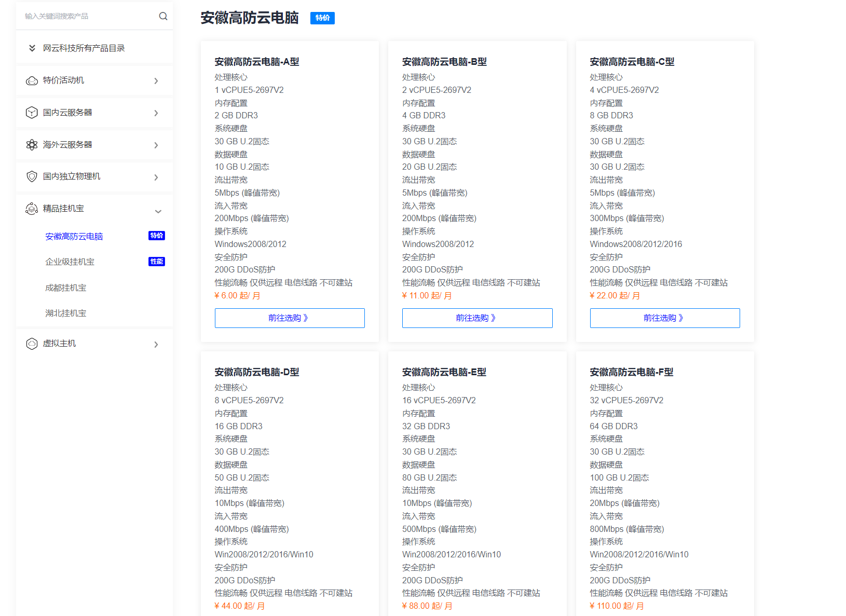Click the hexagon icon for 虚拟主机
This screenshot has height=616, width=846.
[32, 344]
